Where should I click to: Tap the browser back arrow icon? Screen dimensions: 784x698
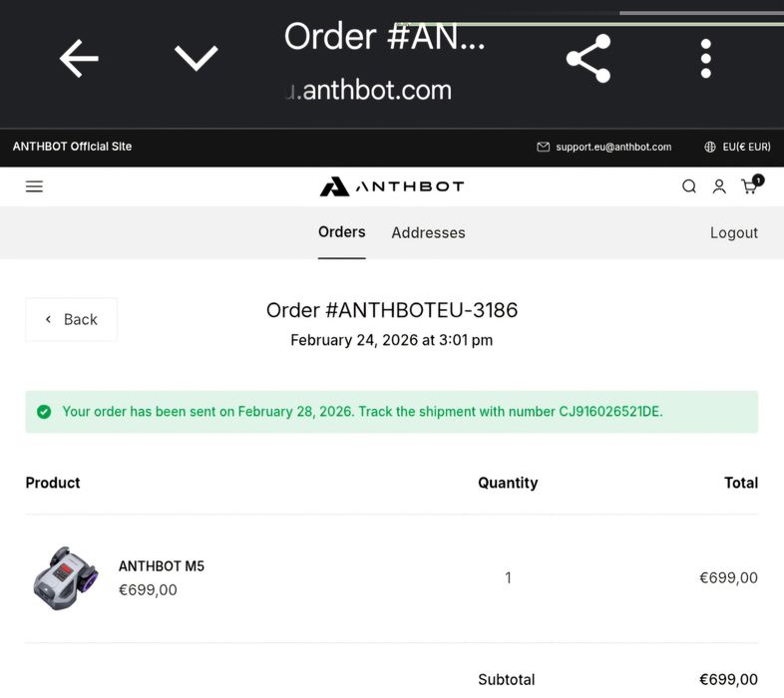(x=79, y=59)
